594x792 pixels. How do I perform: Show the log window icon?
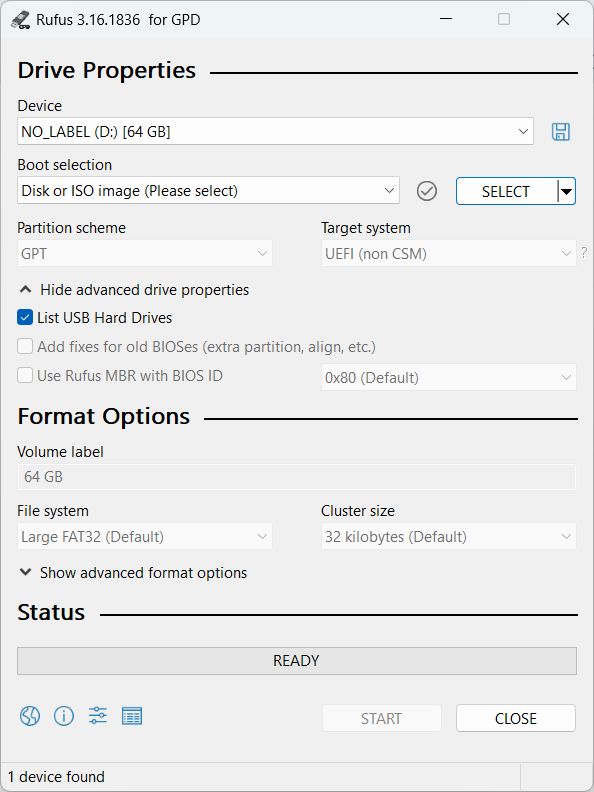point(132,716)
